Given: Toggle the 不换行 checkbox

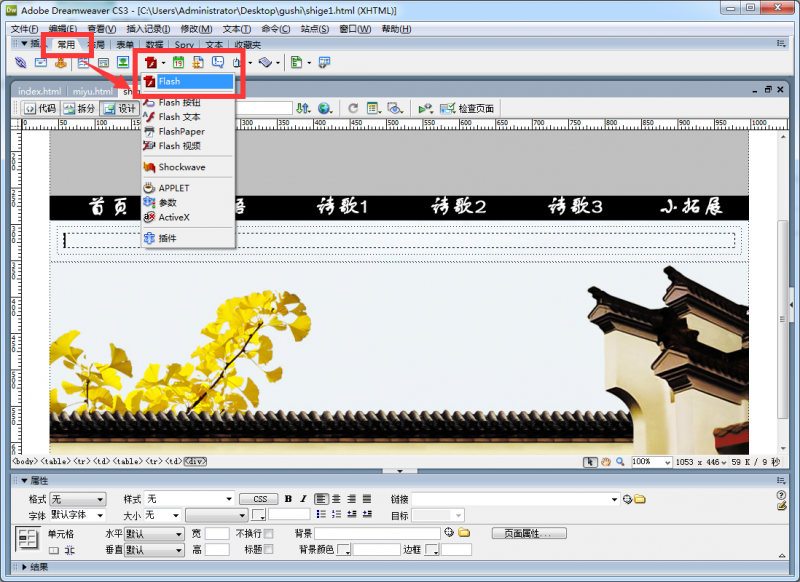Looking at the screenshot, I should coord(268,534).
